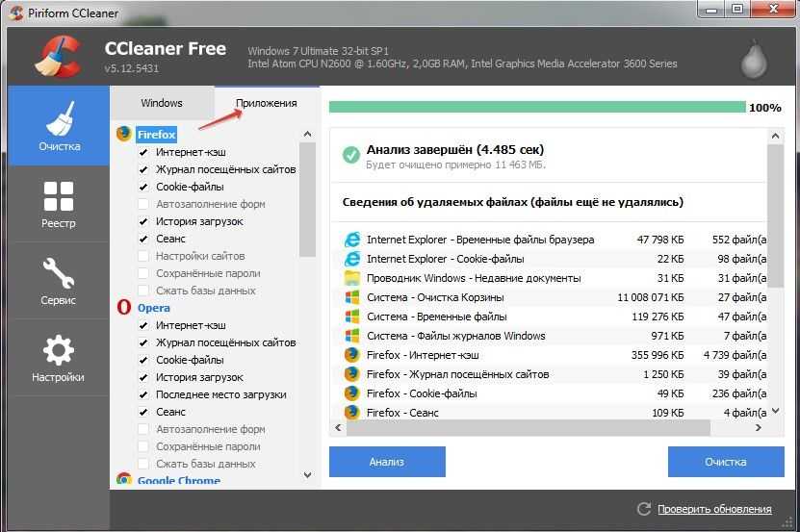The height and width of the screenshot is (532, 800).
Task: Enable Firefox Автозаполнение форм
Action: click(x=143, y=204)
